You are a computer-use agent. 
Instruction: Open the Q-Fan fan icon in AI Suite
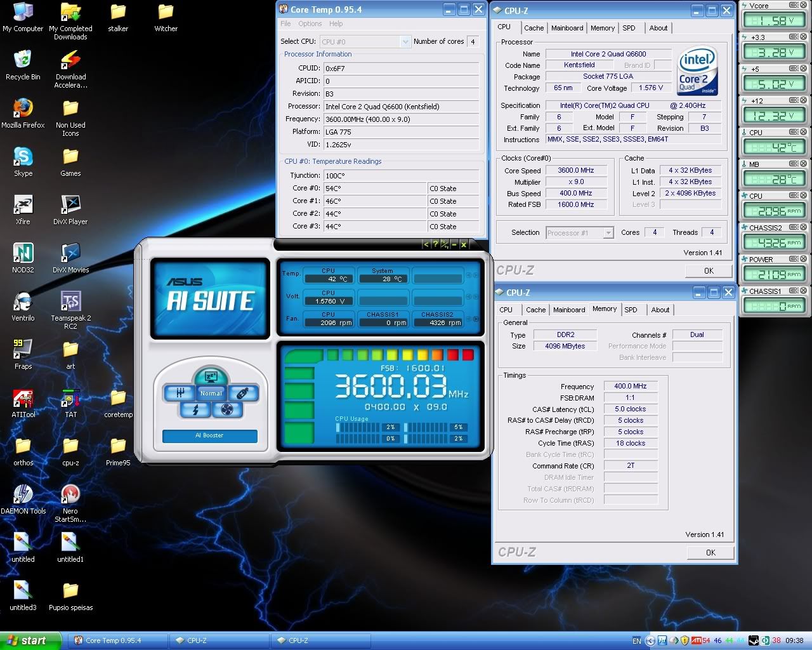227,409
